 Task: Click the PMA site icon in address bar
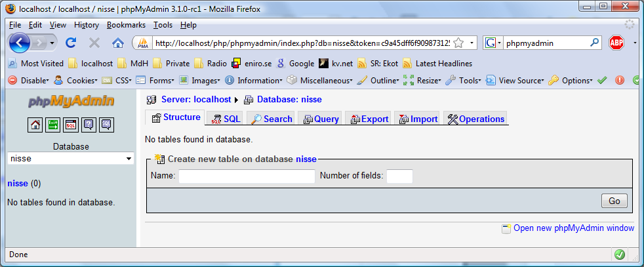pos(142,43)
